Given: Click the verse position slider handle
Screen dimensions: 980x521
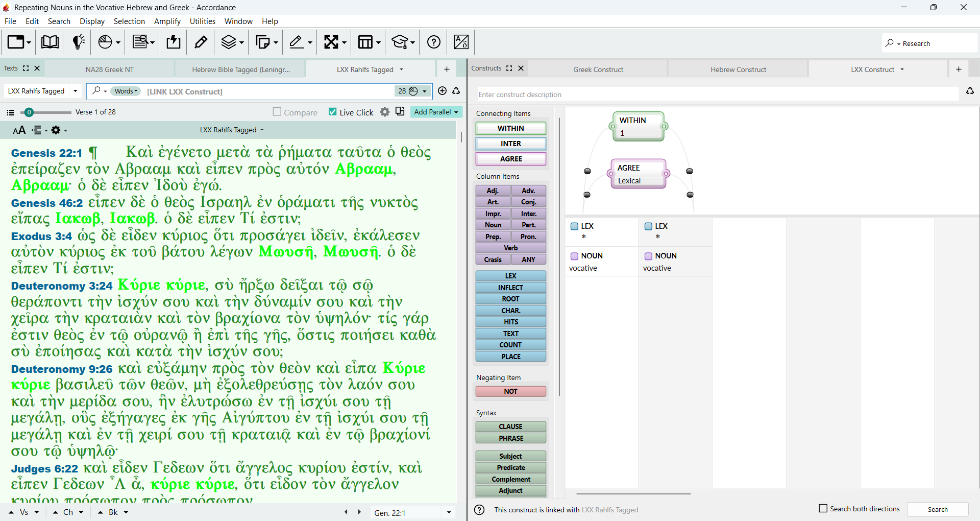Looking at the screenshot, I should tap(29, 112).
